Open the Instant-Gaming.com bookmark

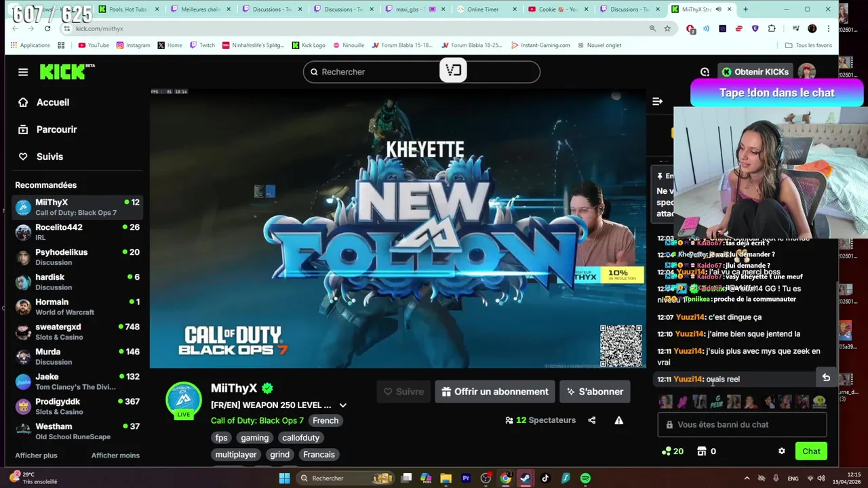(540, 45)
